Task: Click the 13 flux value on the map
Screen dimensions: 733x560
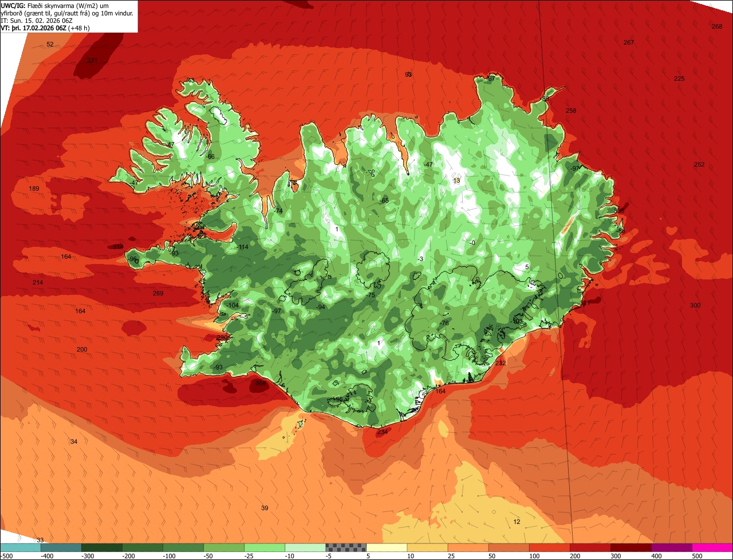Action: click(x=456, y=180)
